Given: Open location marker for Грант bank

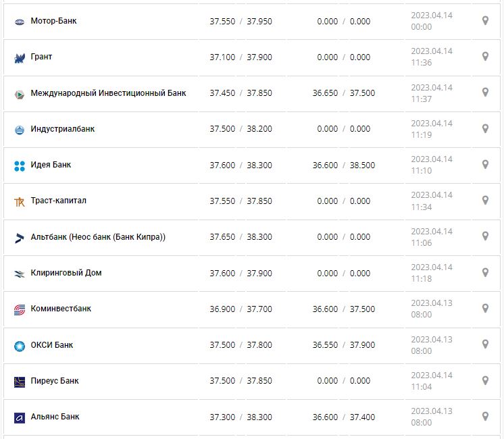Looking at the screenshot, I should click(485, 57).
